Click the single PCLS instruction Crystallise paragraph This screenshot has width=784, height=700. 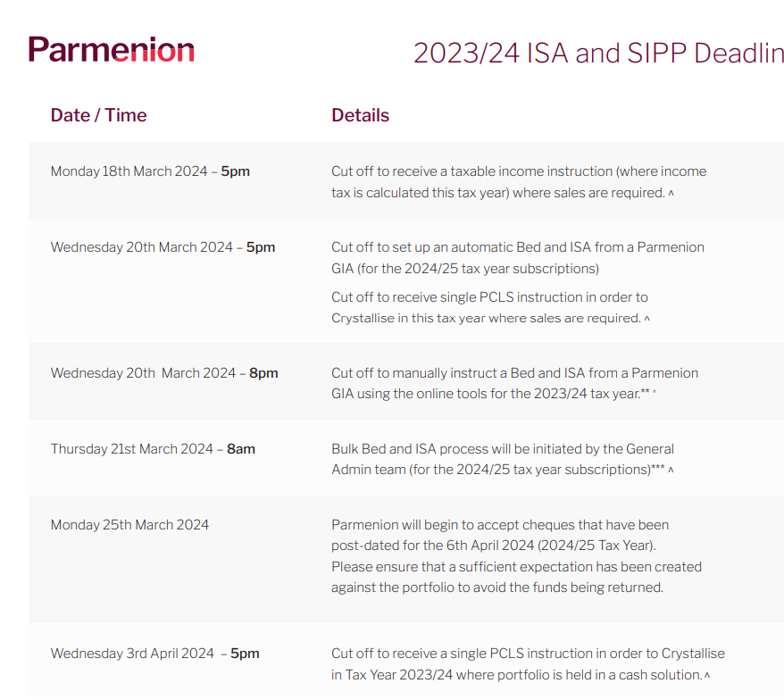(x=489, y=307)
